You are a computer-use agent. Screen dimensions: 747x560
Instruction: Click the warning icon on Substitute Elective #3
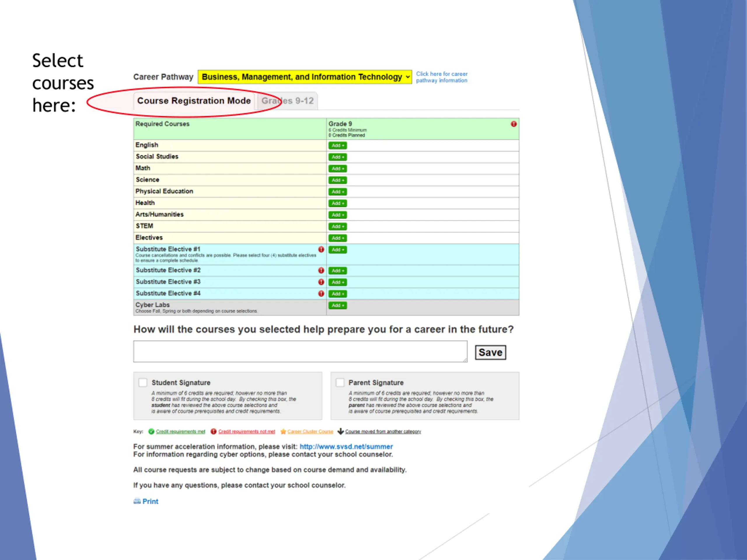coord(321,282)
